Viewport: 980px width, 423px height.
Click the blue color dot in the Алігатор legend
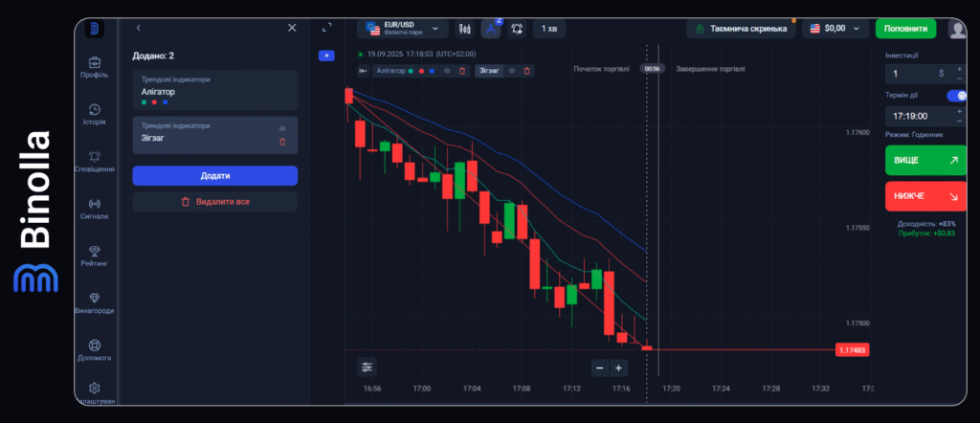coord(432,71)
